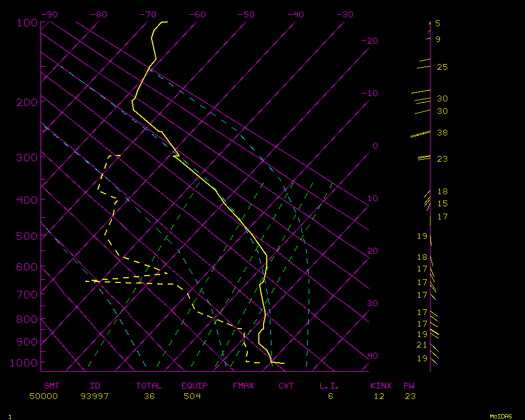Screen dimensions: 525x420
Task: Click the wind barb labeled 38
Action: pos(420,134)
